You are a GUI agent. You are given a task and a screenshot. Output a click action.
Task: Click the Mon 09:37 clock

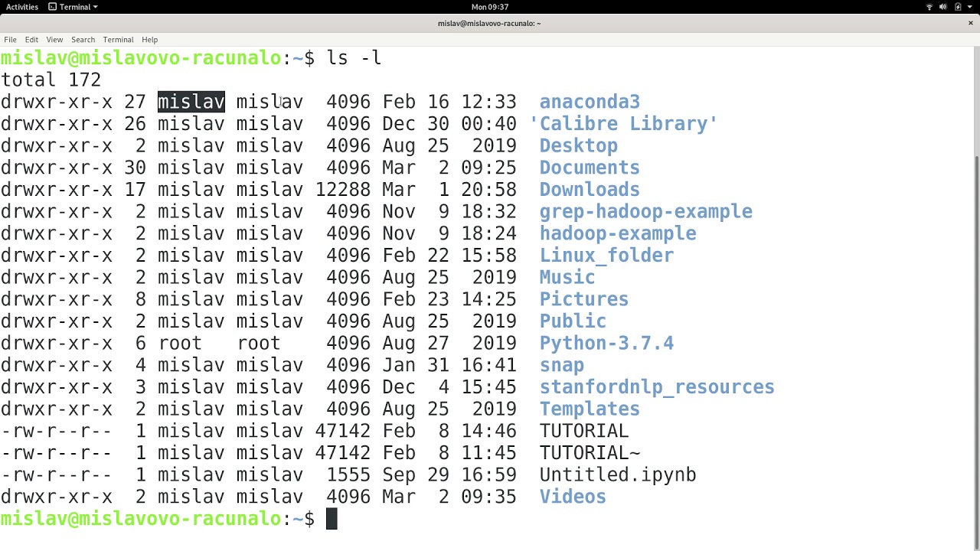coord(490,7)
